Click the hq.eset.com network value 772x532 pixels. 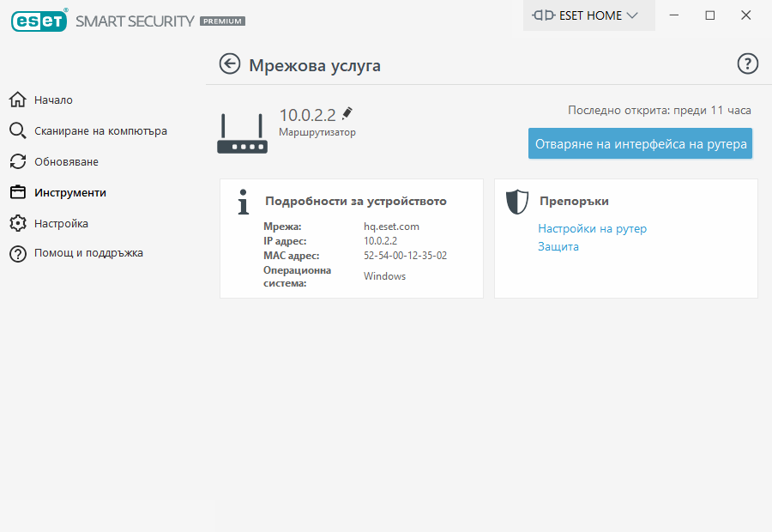click(391, 227)
